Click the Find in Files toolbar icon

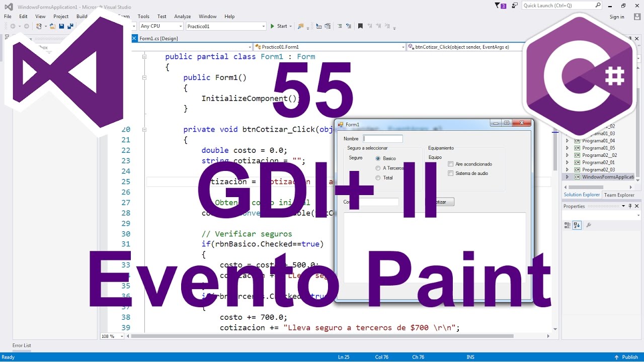tap(301, 26)
